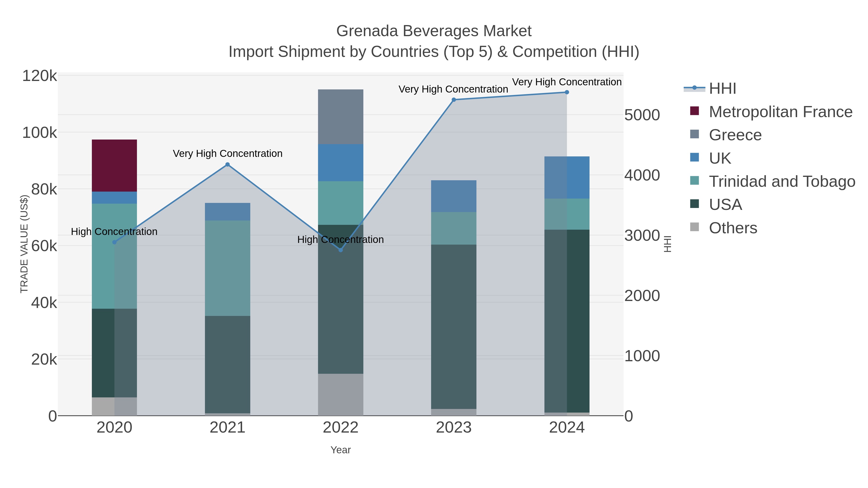
Task: Click Metropolitan France bar segment in 2020
Action: coord(114,166)
